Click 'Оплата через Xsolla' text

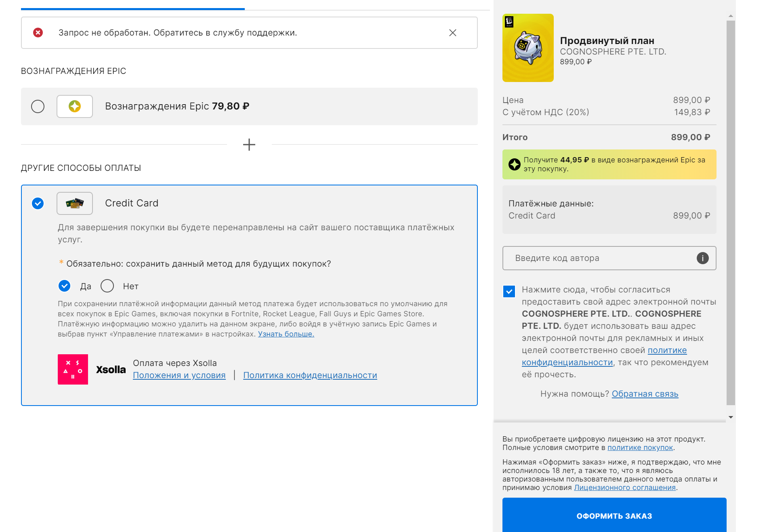point(175,363)
